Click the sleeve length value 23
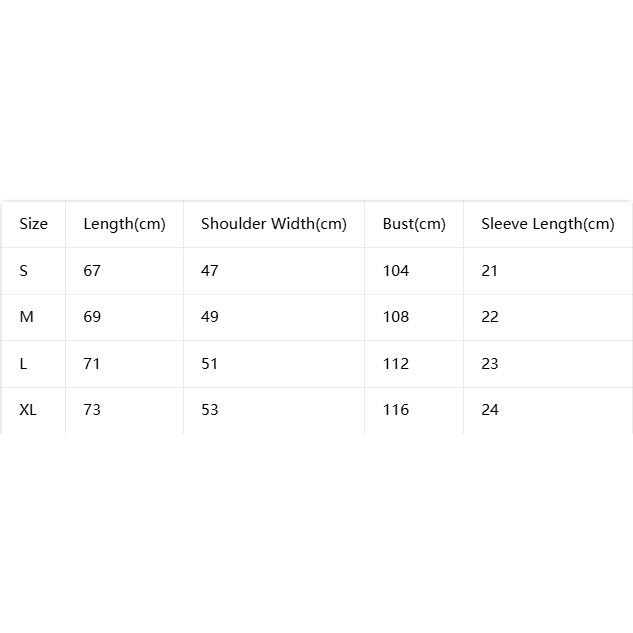The image size is (633, 633). pyautogui.click(x=490, y=364)
